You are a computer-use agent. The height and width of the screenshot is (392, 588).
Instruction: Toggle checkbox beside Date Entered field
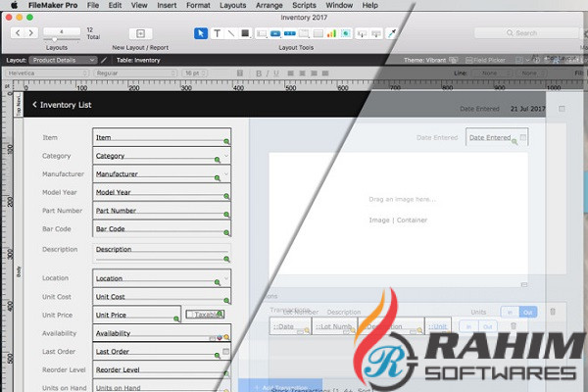click(x=523, y=137)
